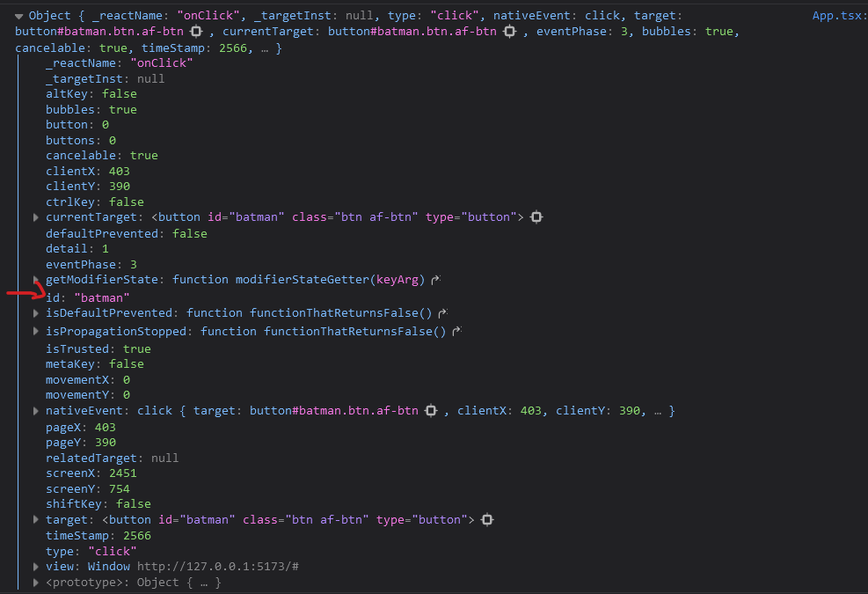
Task: Select the 'button: 0' row
Action: 77,125
